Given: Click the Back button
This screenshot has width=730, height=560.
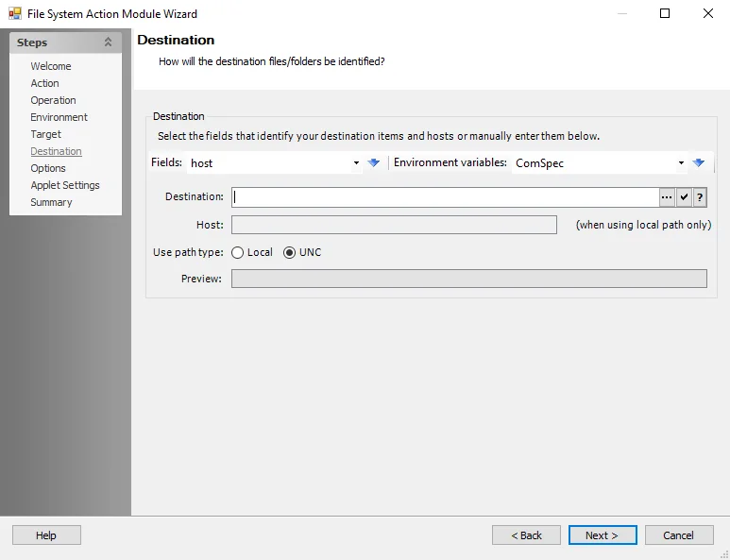Looking at the screenshot, I should pyautogui.click(x=526, y=535).
